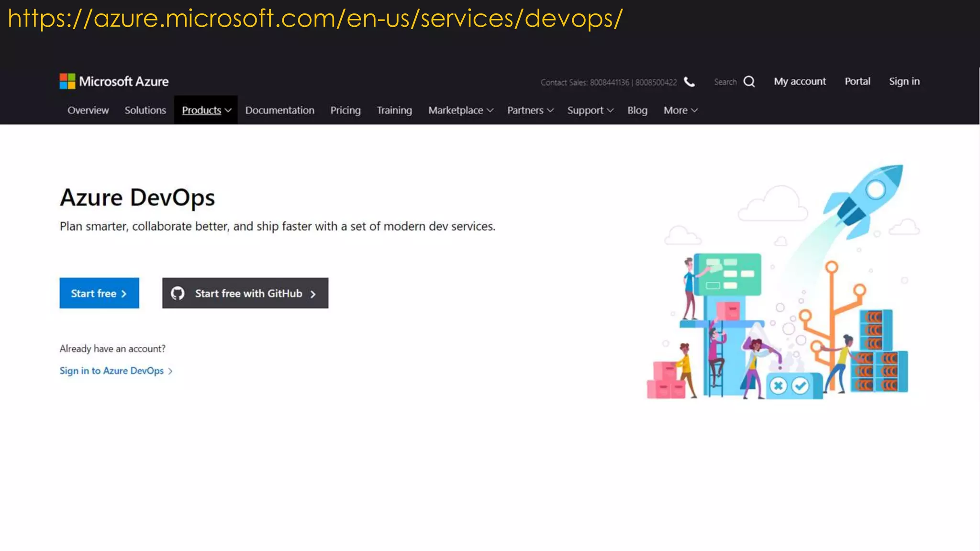The width and height of the screenshot is (980, 551).
Task: Click Sign in at top right
Action: click(x=904, y=81)
